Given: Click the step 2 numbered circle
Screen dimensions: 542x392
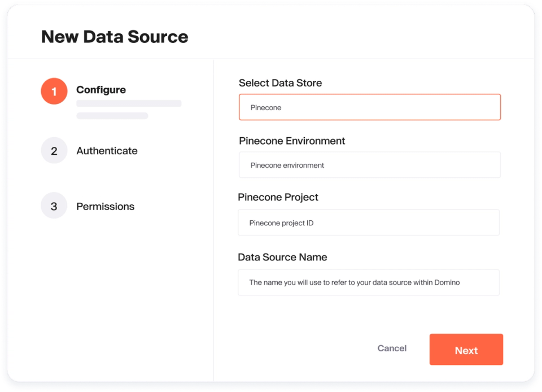Looking at the screenshot, I should [54, 150].
